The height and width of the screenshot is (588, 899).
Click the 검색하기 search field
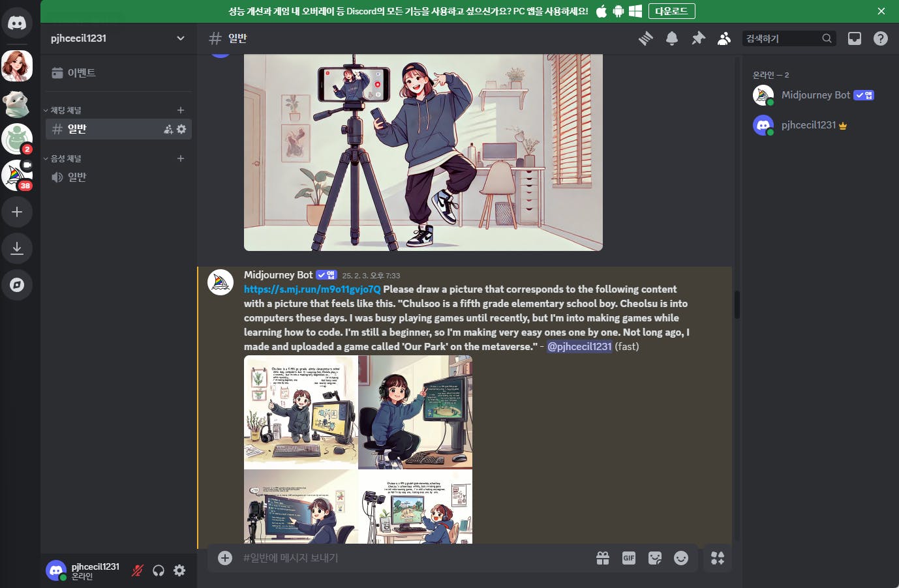tap(789, 38)
